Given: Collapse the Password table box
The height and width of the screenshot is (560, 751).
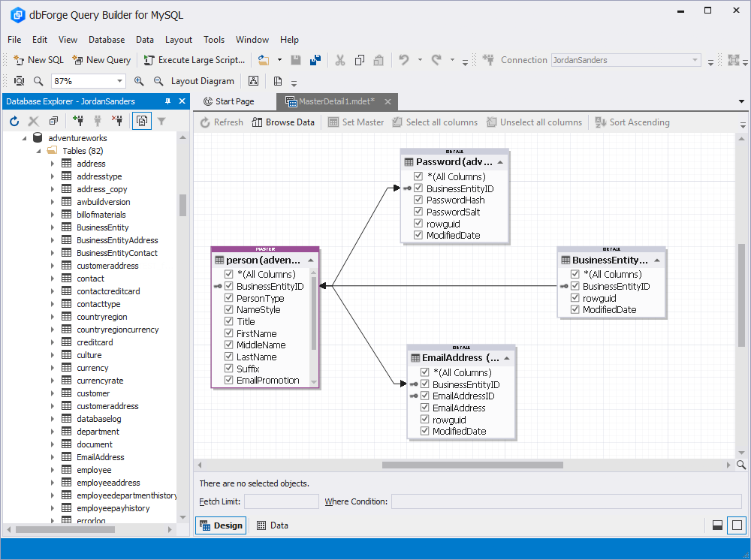Looking at the screenshot, I should pyautogui.click(x=500, y=162).
